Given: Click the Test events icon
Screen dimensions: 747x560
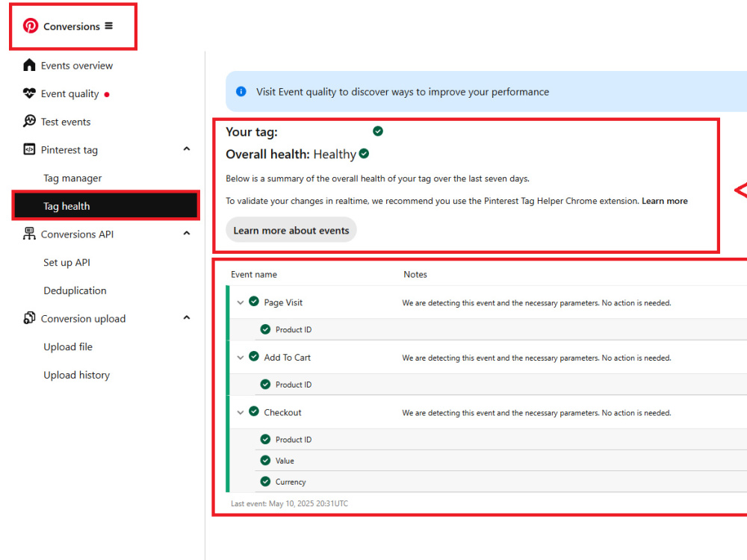Looking at the screenshot, I should (29, 121).
